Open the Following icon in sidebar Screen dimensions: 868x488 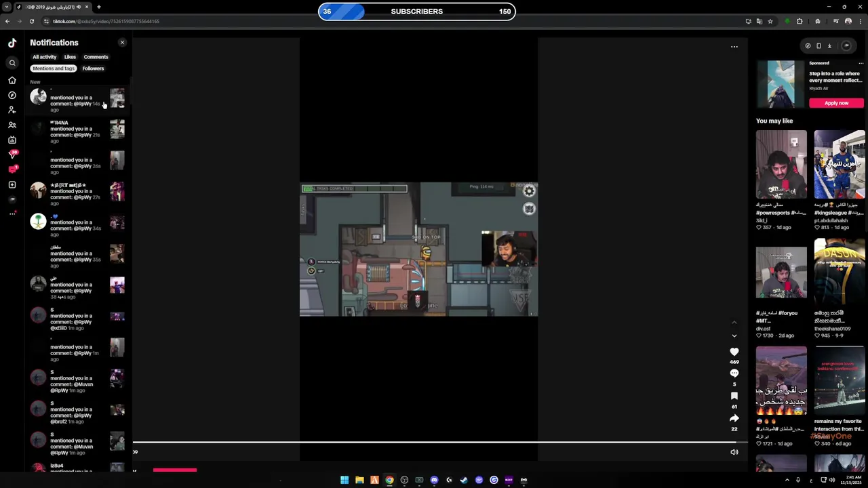tap(12, 110)
